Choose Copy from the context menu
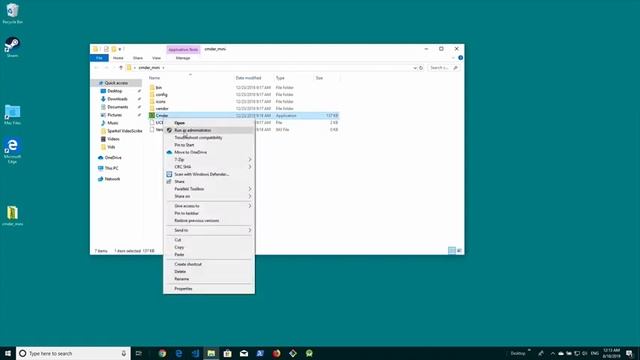This screenshot has width=640, height=360. pyautogui.click(x=209, y=247)
